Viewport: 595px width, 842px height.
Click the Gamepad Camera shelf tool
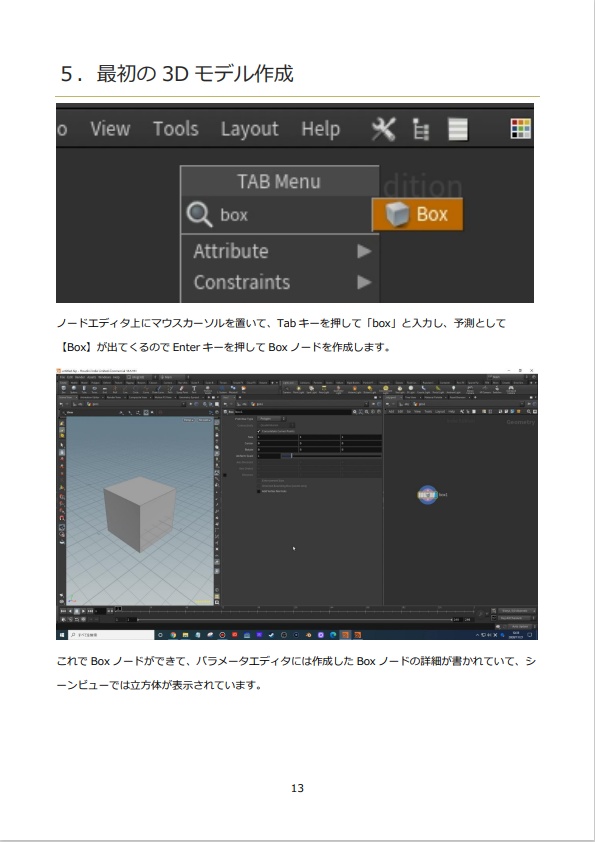pyautogui.click(x=511, y=389)
